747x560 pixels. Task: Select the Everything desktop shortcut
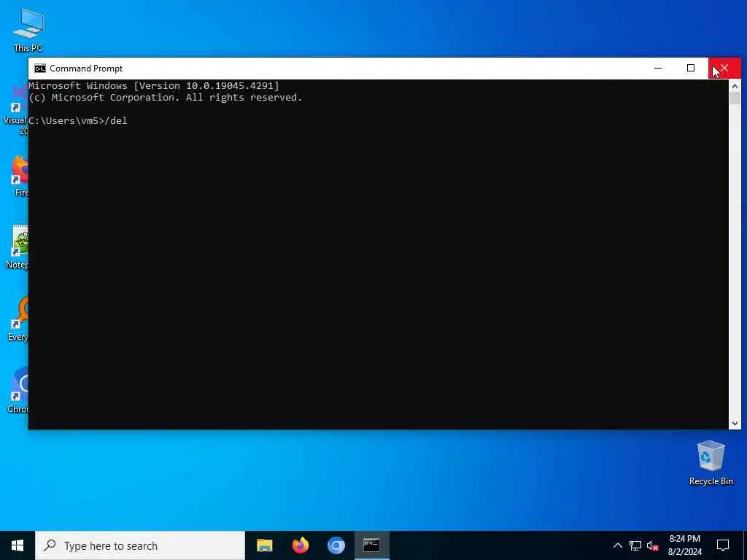pos(18,319)
